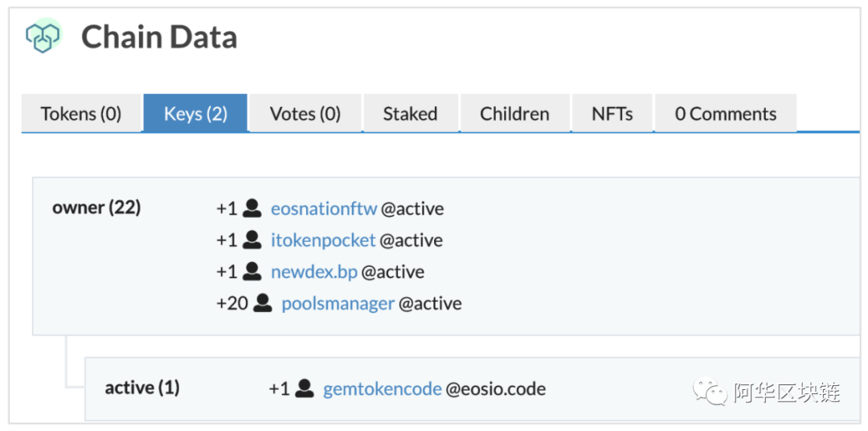868x431 pixels.
Task: Click the Chain Data hexagon logo icon
Action: click(44, 36)
